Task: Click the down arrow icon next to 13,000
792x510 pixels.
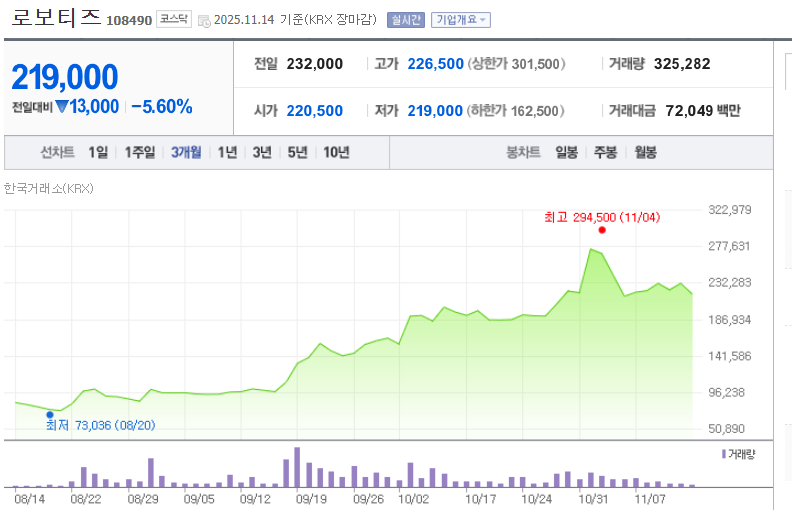Action: click(x=62, y=107)
